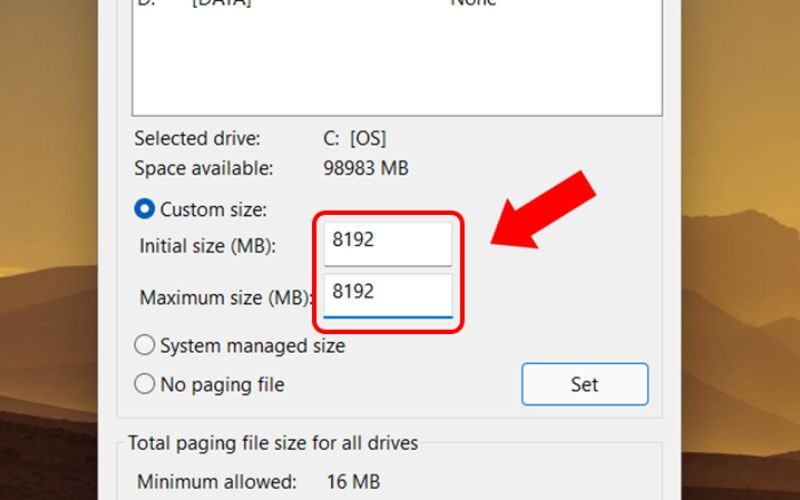The height and width of the screenshot is (500, 800).
Task: Click "Total paging file size for all drives" heading
Action: tap(273, 443)
